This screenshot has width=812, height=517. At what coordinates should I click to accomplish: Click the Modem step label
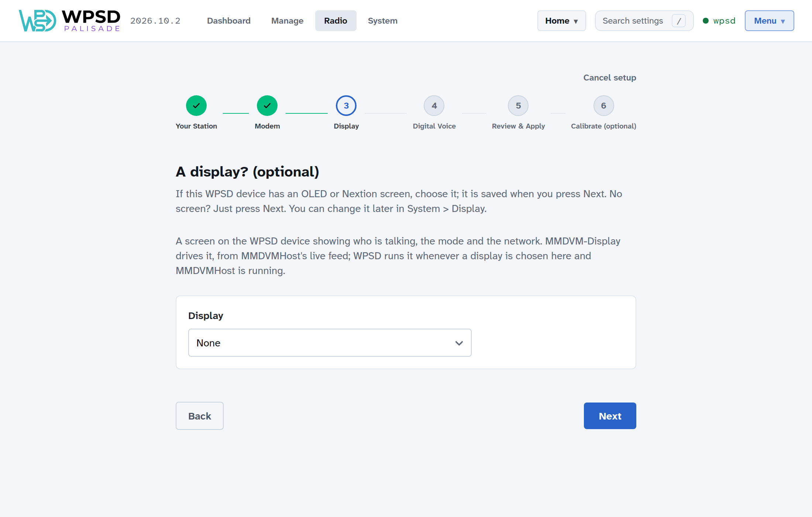coord(267,126)
